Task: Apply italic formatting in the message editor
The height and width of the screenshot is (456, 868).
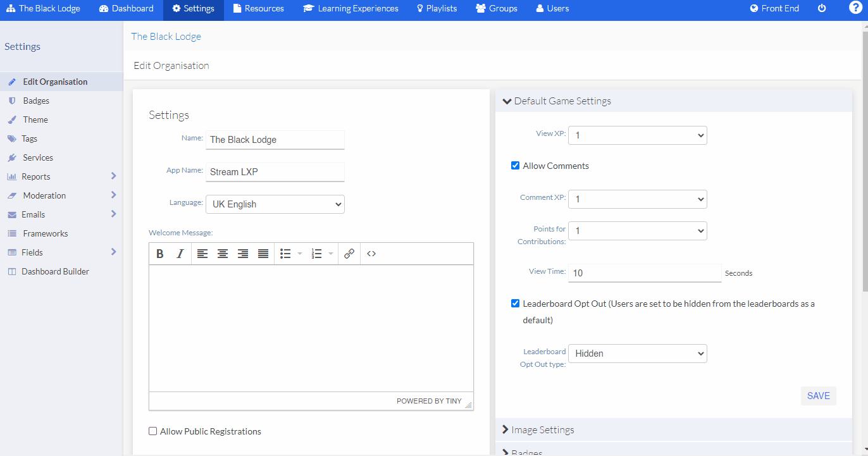Action: pyautogui.click(x=180, y=253)
